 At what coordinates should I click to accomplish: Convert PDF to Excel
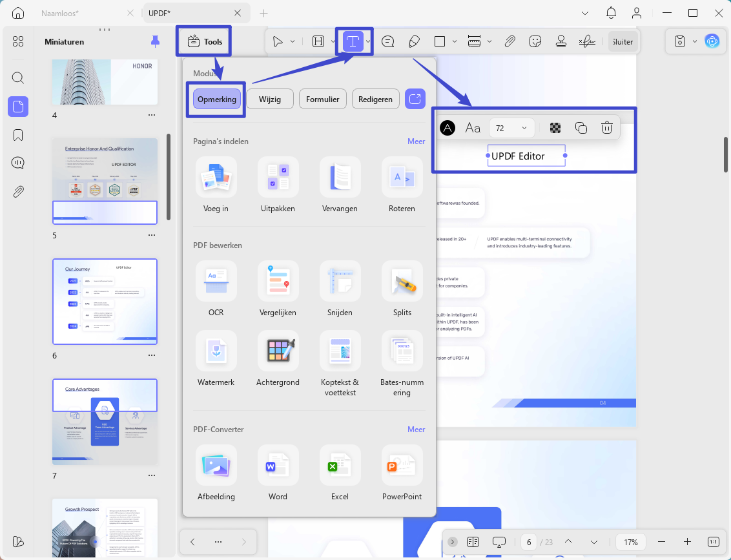340,473
